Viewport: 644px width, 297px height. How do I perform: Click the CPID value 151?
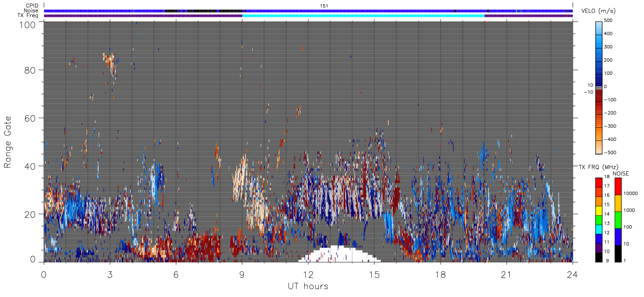[x=324, y=6]
